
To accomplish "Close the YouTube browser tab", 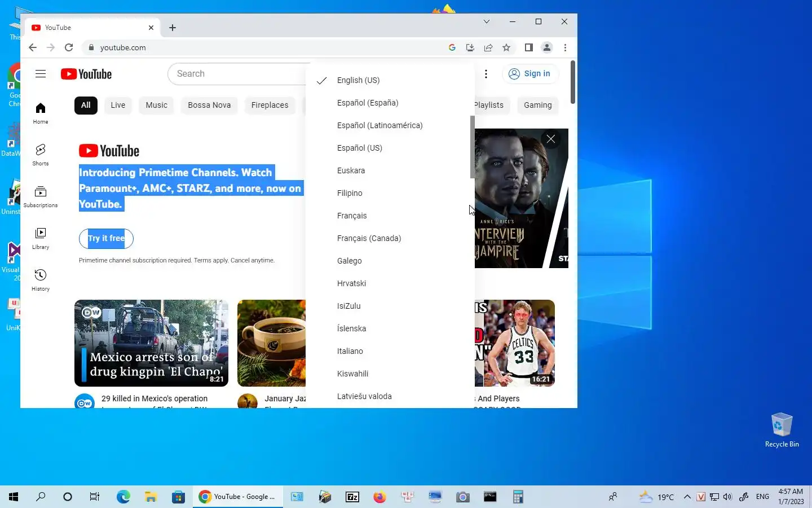I will tap(151, 28).
